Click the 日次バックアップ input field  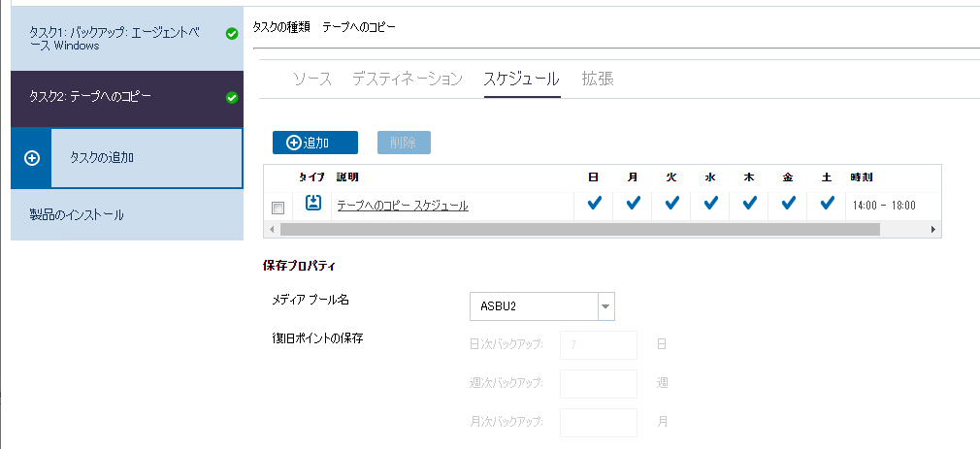coord(599,344)
